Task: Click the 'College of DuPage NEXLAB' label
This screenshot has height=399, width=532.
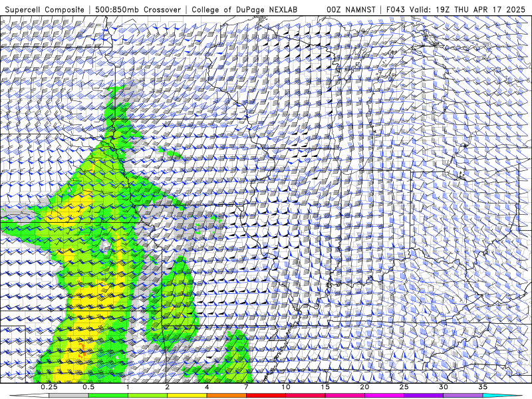Action: click(x=244, y=10)
